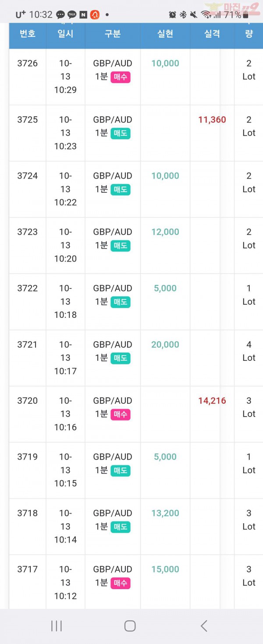Tap the Android back navigation icon
Viewport: 263px width, 644px height.
pyautogui.click(x=204, y=626)
